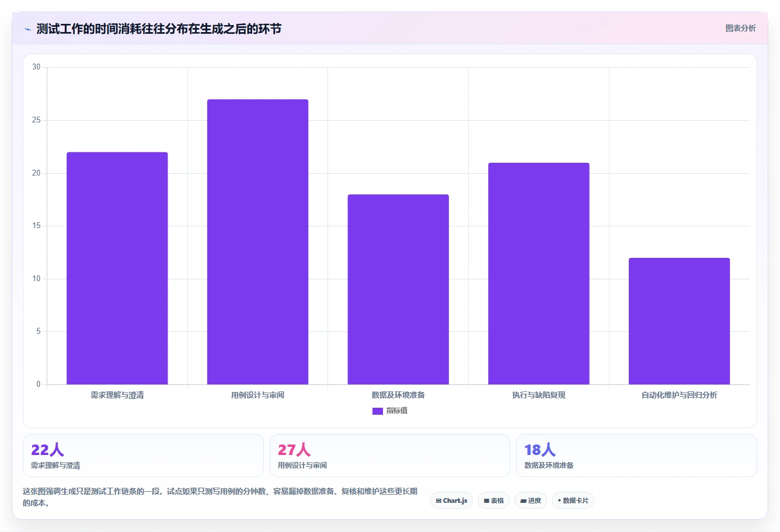Viewport: 780px width, 532px height.
Task: Click the 用例设计与审阅 bar in the chart
Action: [x=257, y=242]
